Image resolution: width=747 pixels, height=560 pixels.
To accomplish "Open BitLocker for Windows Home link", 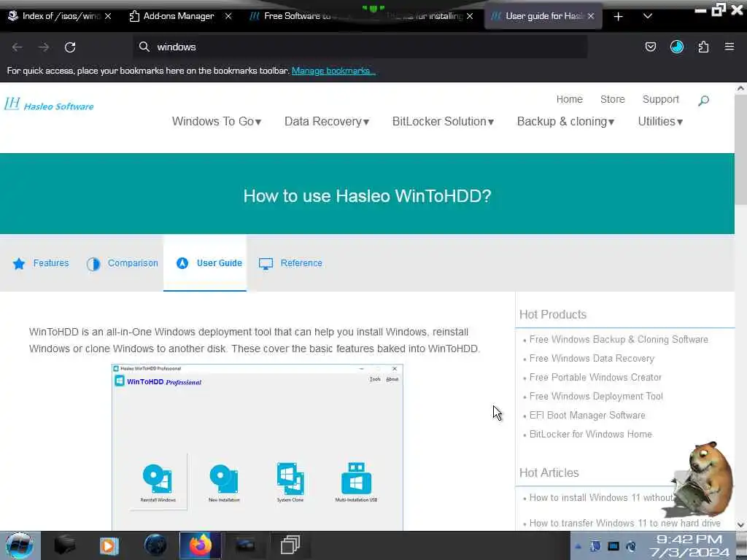I will point(591,435).
